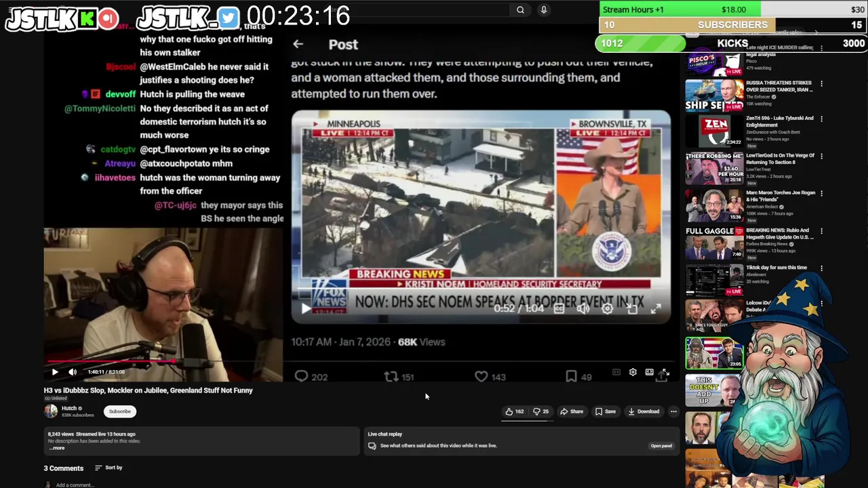Open 'BREAKING NEWS: Rubio And Hegseth' title
The image size is (868, 488).
(780, 233)
